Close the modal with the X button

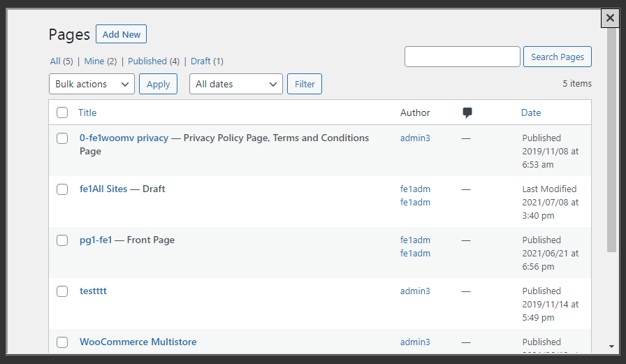click(610, 18)
